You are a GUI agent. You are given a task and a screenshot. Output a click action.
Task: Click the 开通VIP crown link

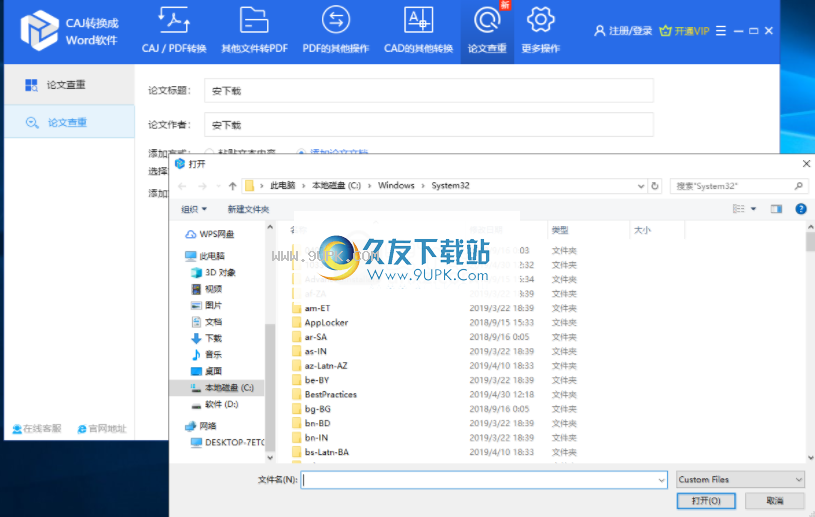click(684, 31)
